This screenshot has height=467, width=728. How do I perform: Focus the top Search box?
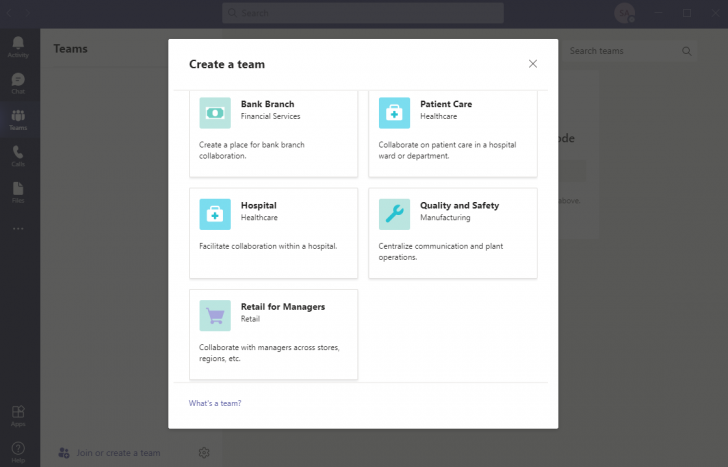pyautogui.click(x=363, y=13)
